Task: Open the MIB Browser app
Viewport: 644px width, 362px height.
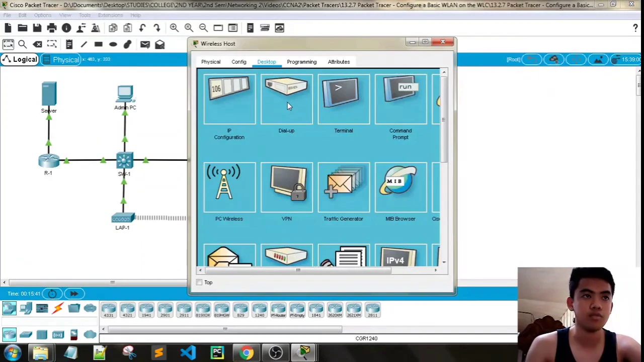Action: [x=400, y=187]
